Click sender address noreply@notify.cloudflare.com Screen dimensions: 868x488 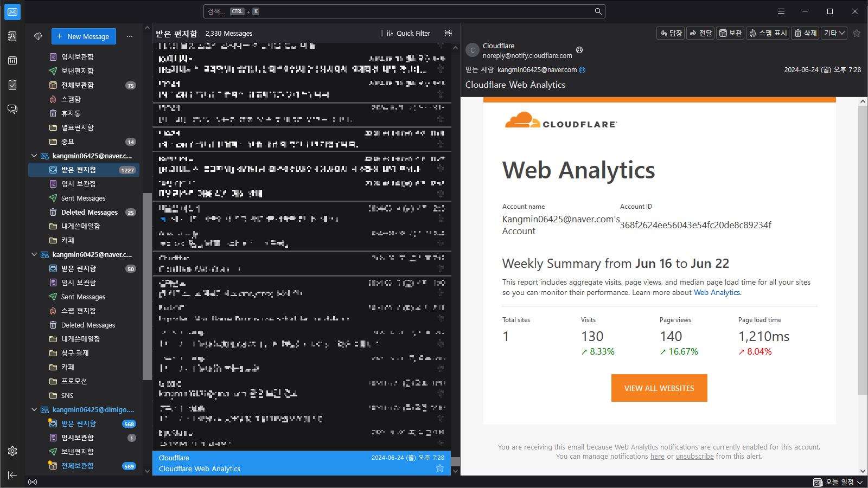point(527,55)
